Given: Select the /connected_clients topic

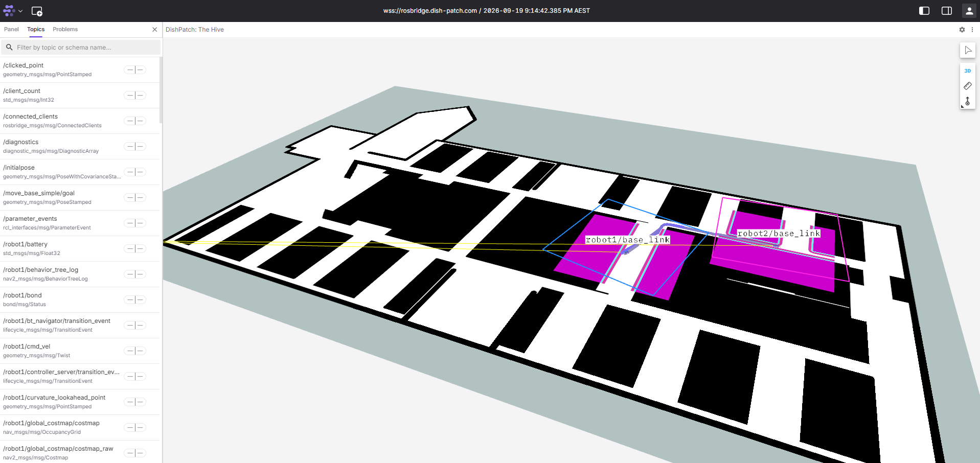Looking at the screenshot, I should (80, 121).
